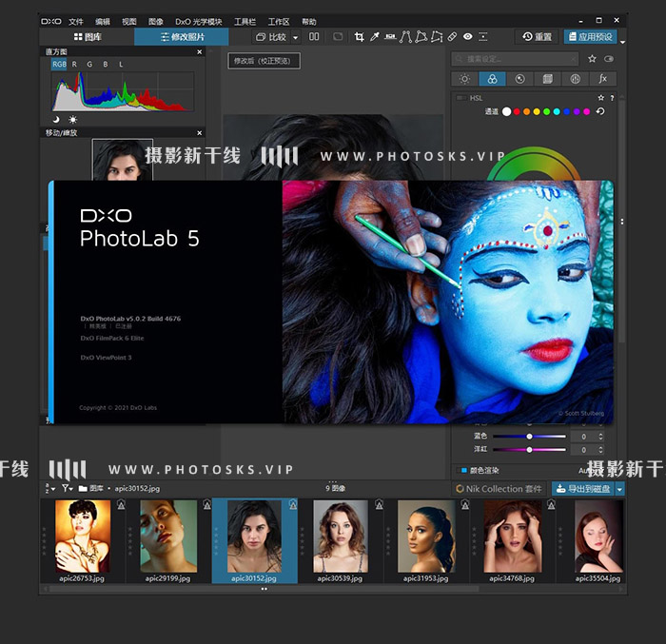
Task: Select the orange HSL channel dot
Action: [527, 111]
